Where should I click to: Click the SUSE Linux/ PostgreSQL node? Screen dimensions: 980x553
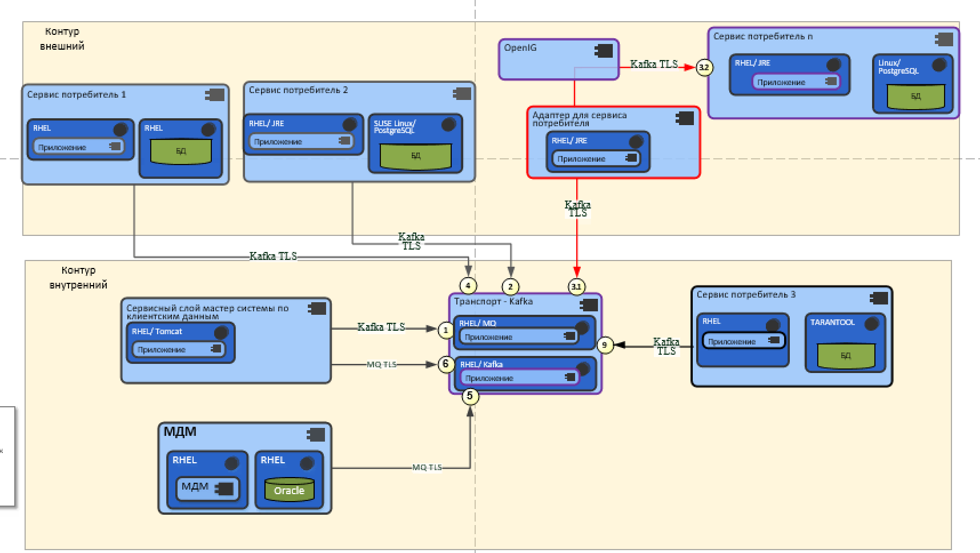[x=415, y=143]
